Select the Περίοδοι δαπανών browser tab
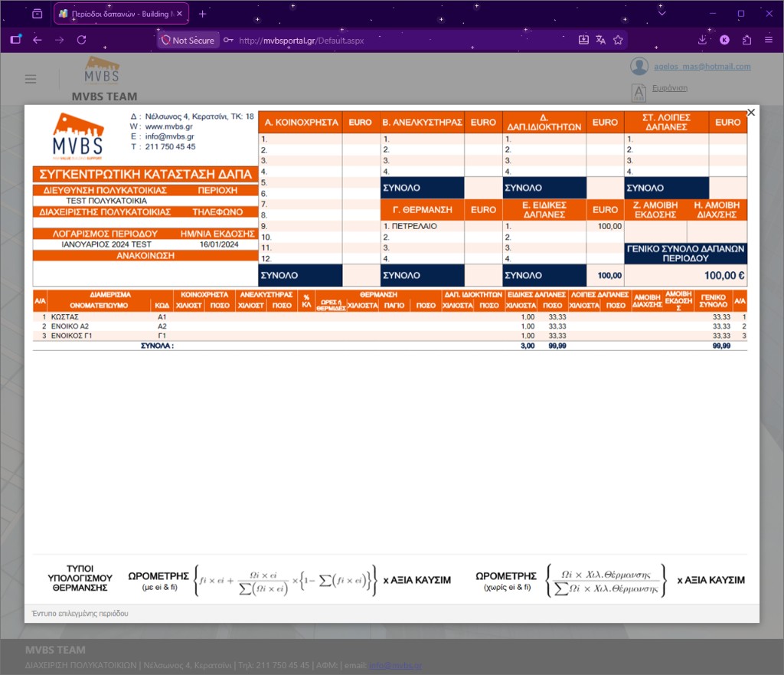 point(121,14)
